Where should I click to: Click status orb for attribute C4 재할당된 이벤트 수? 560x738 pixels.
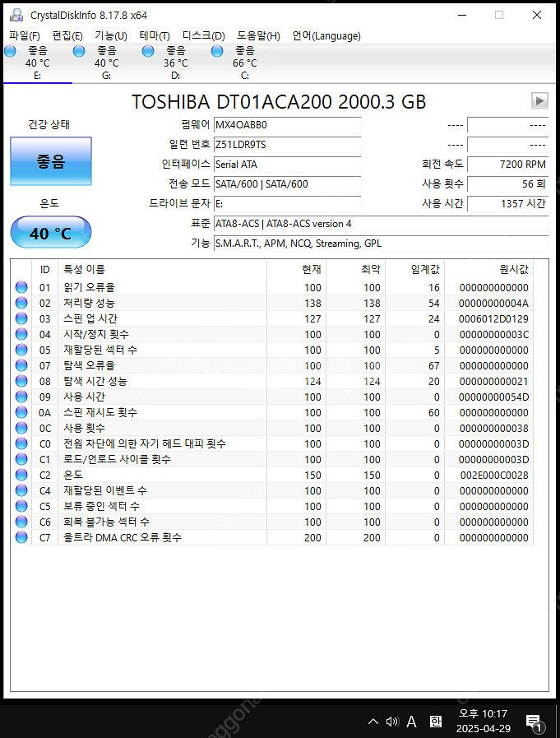(x=21, y=490)
